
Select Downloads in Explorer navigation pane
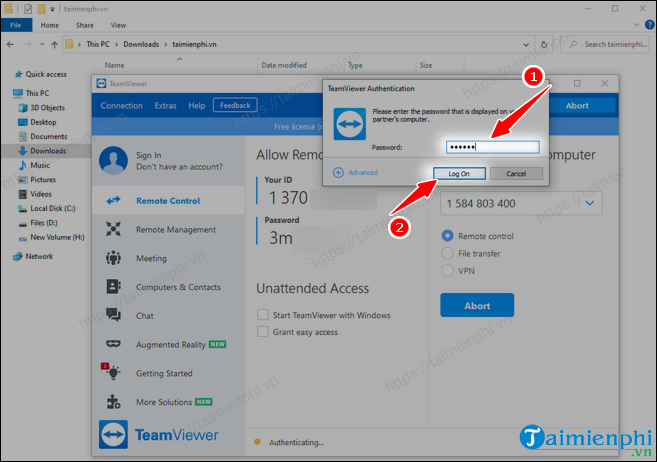pos(48,151)
